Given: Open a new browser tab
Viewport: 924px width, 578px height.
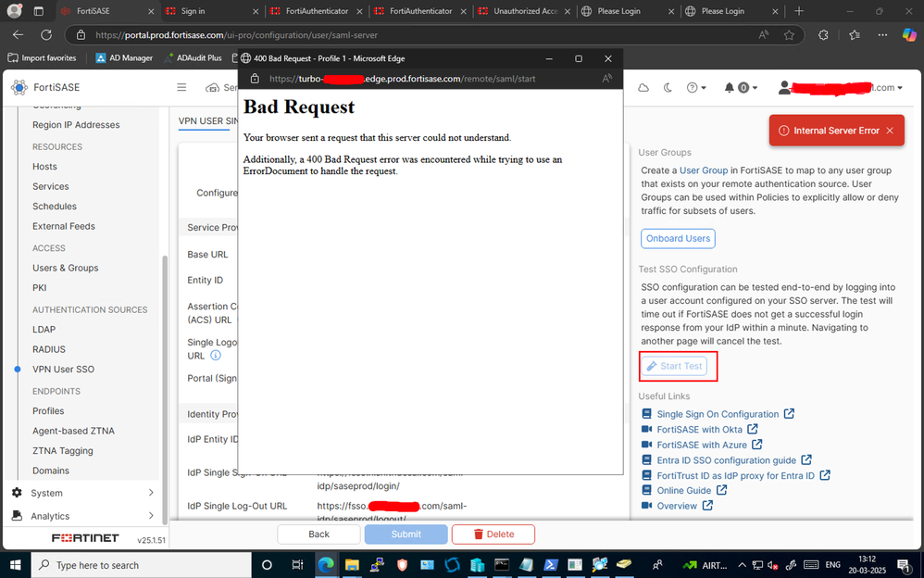Looking at the screenshot, I should tap(798, 10).
